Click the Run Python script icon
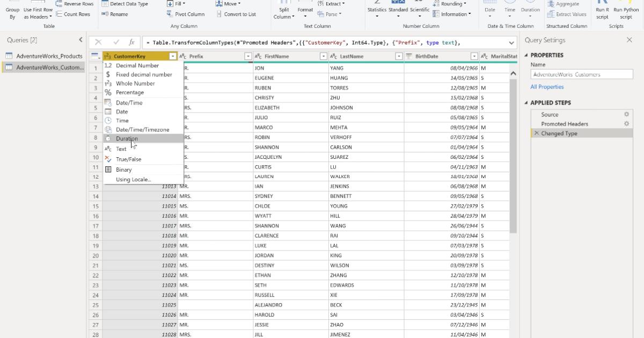The image size is (644, 338). coord(626,9)
